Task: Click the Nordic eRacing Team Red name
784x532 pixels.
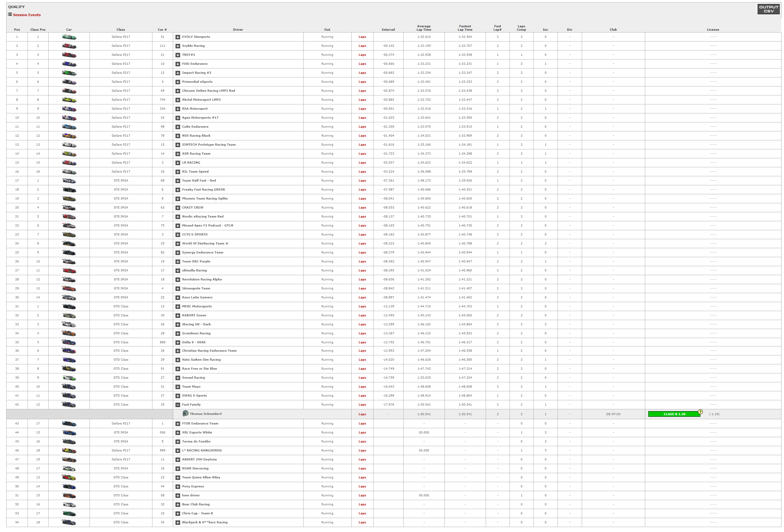Action: click(x=203, y=217)
